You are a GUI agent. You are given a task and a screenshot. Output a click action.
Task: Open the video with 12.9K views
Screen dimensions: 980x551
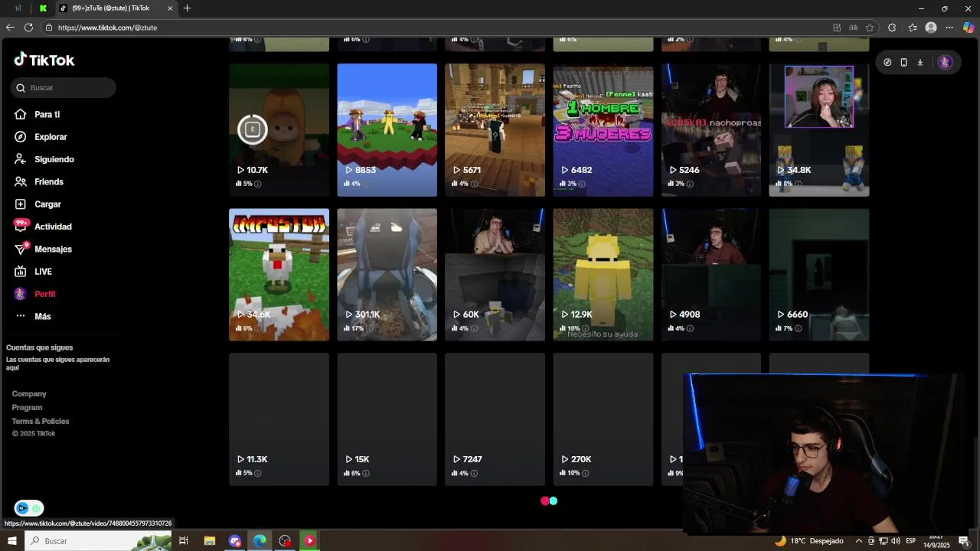click(x=603, y=275)
